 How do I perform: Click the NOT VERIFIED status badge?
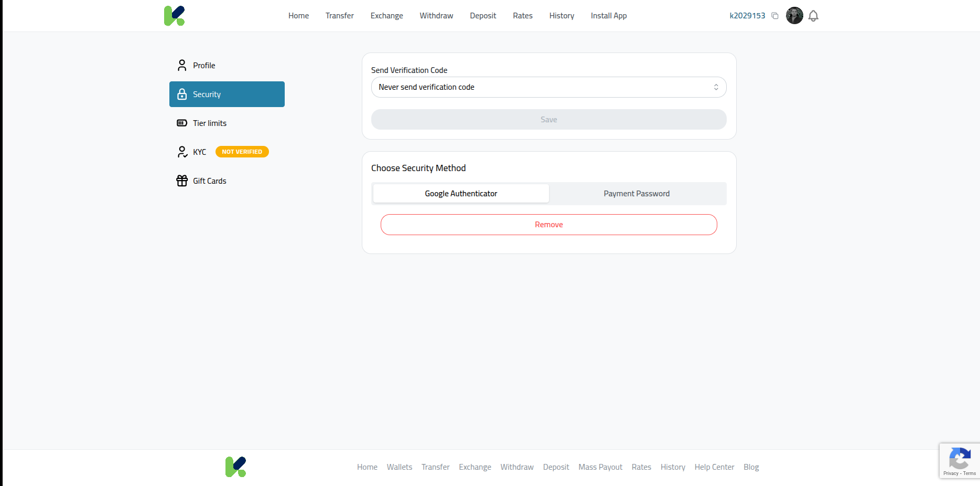(x=242, y=152)
